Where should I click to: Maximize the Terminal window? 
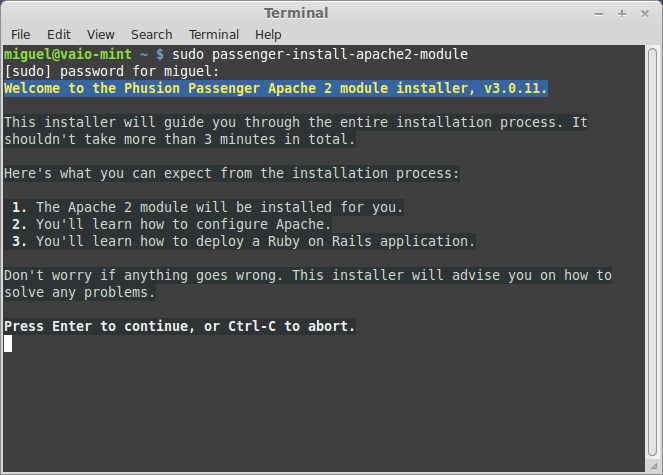tap(622, 14)
